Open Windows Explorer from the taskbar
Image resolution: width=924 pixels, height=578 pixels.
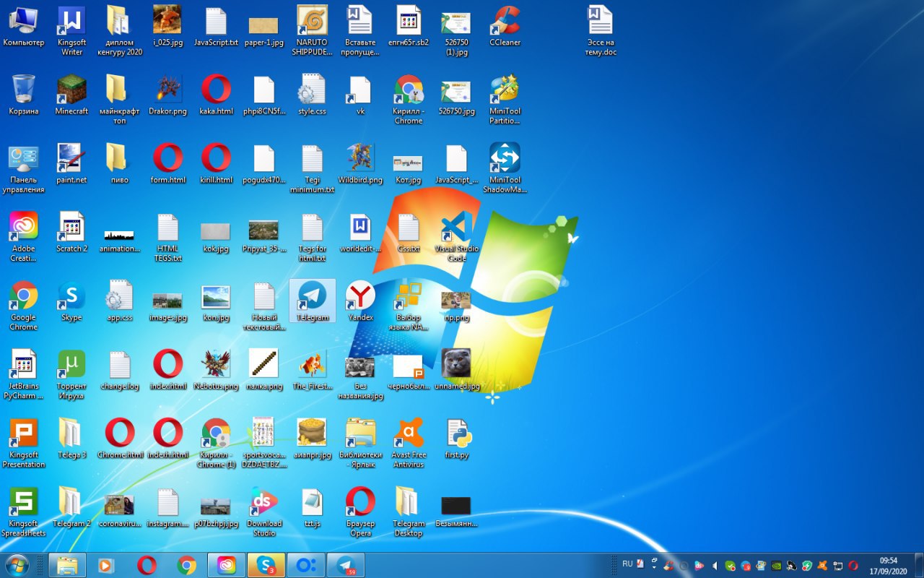coord(67,565)
